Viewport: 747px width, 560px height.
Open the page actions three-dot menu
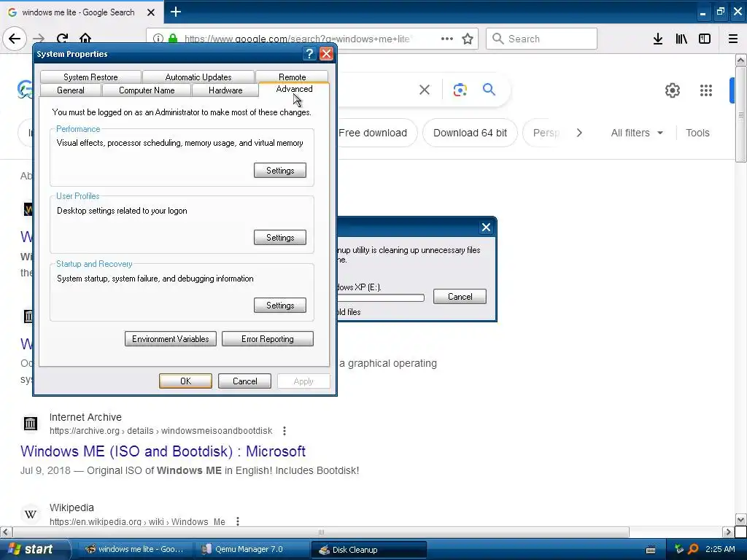pyautogui.click(x=447, y=39)
